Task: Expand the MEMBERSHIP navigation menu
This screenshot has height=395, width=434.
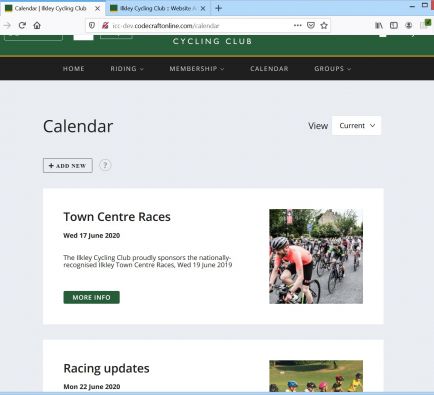Action: coord(197,69)
